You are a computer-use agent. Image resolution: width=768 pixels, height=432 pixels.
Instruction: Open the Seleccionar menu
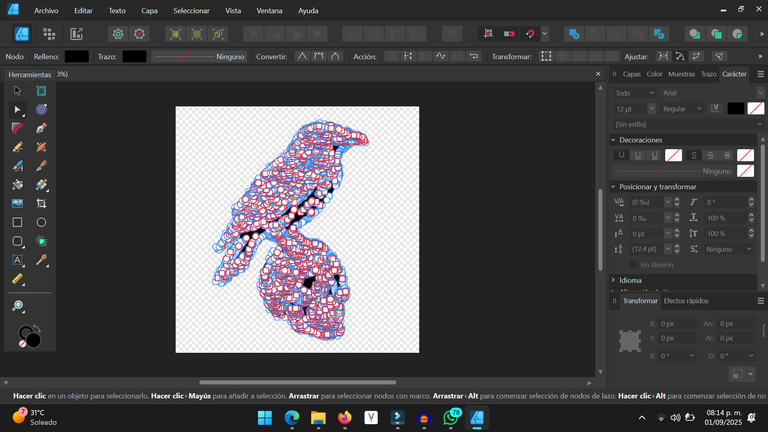point(191,10)
